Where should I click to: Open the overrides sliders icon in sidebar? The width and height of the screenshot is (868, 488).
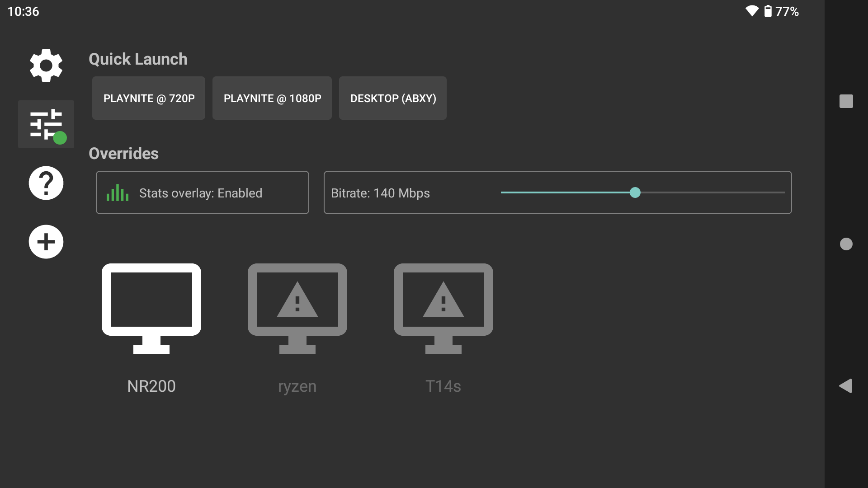(46, 124)
